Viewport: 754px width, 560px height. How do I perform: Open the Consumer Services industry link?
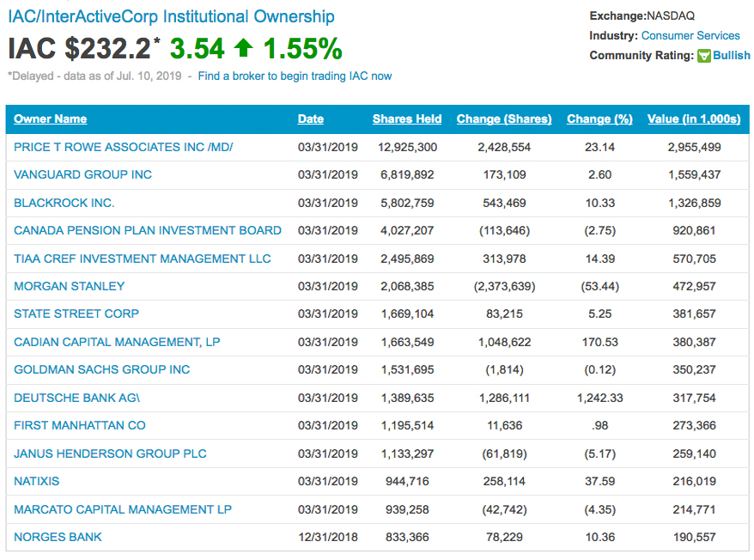pyautogui.click(x=690, y=35)
